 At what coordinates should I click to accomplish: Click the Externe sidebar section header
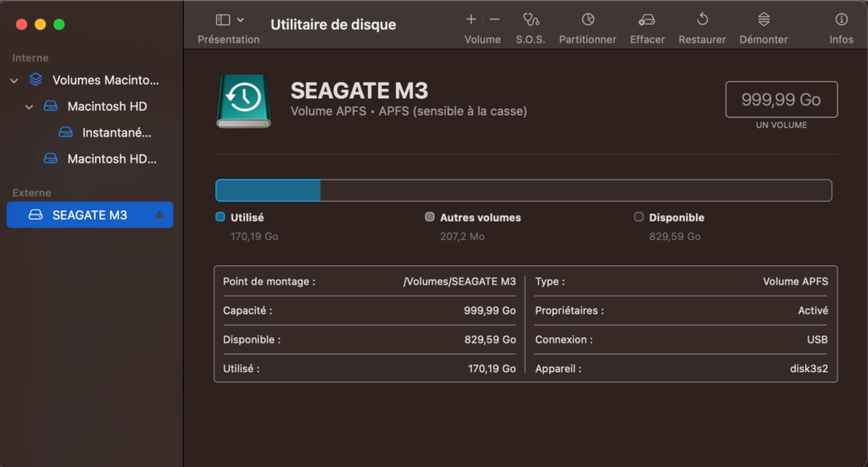[31, 192]
